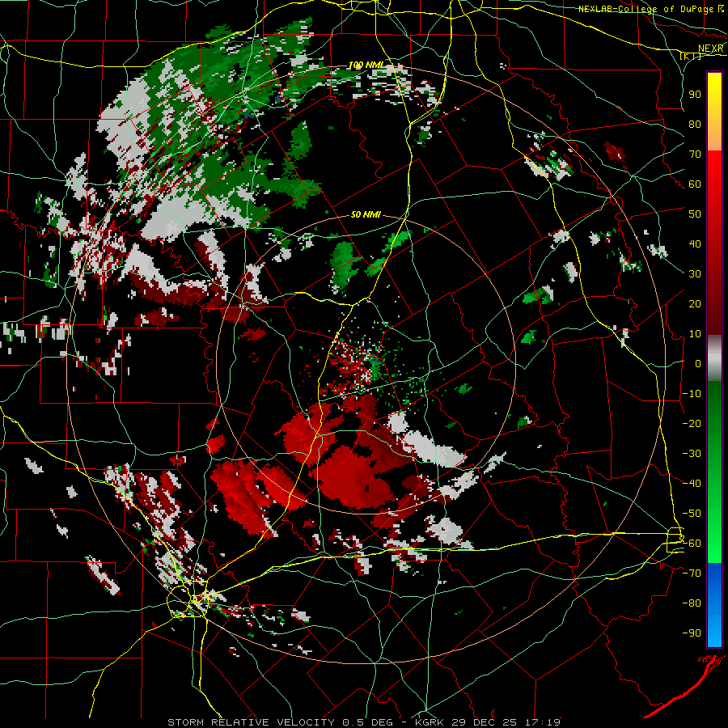Click the positive 90 value on velocity scale
Viewport: 728px width, 728px height.
695,95
